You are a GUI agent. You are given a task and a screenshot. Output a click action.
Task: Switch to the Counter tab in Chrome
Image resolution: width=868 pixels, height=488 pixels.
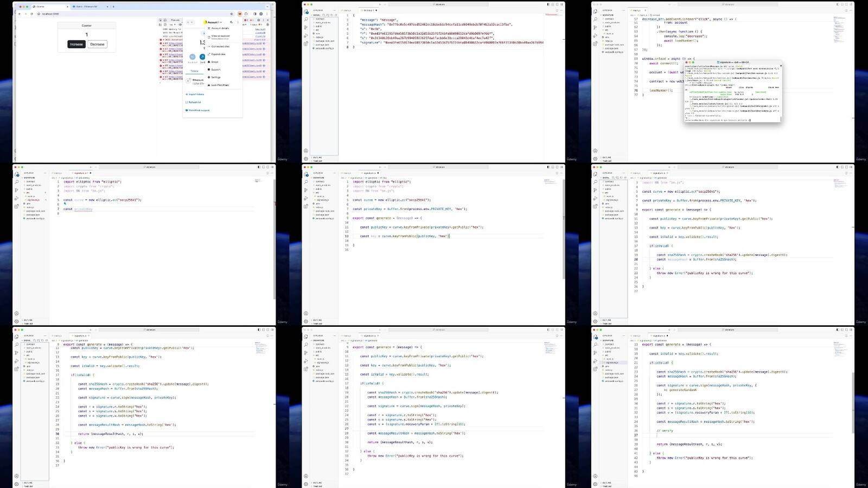[x=50, y=7]
